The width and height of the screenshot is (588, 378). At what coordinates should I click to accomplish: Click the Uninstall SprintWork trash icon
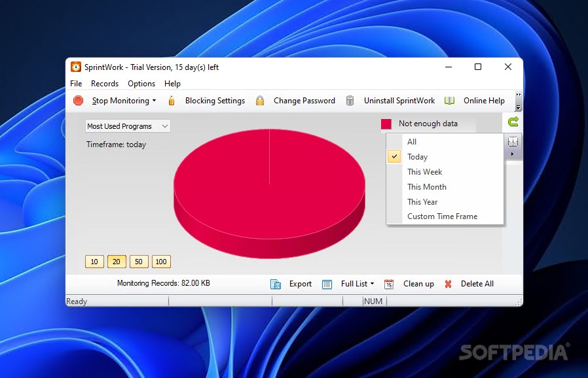click(350, 101)
